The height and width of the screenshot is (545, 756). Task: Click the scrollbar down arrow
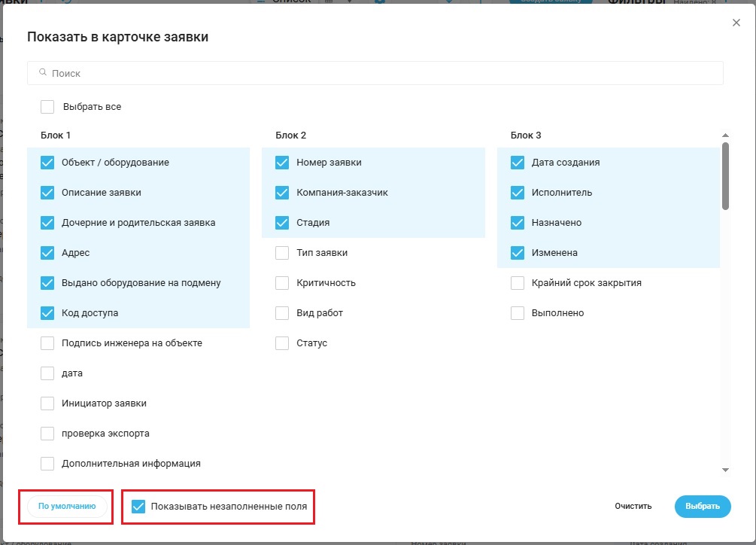pos(725,470)
